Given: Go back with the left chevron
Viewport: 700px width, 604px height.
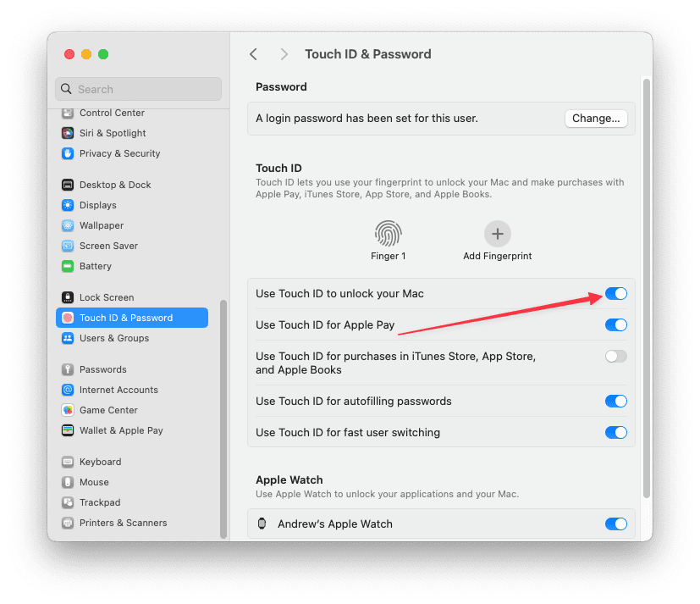Looking at the screenshot, I should (x=254, y=54).
